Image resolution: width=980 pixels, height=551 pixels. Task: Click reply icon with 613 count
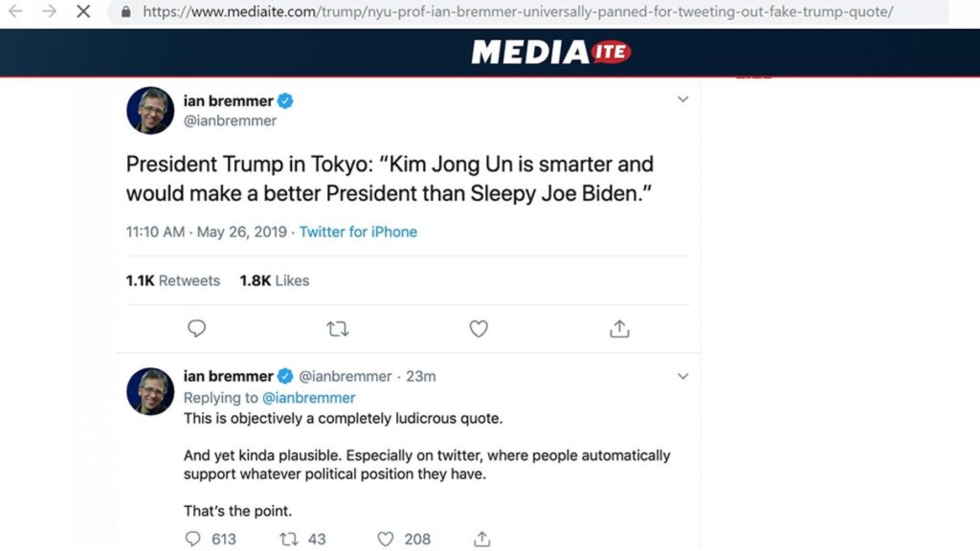click(x=193, y=539)
